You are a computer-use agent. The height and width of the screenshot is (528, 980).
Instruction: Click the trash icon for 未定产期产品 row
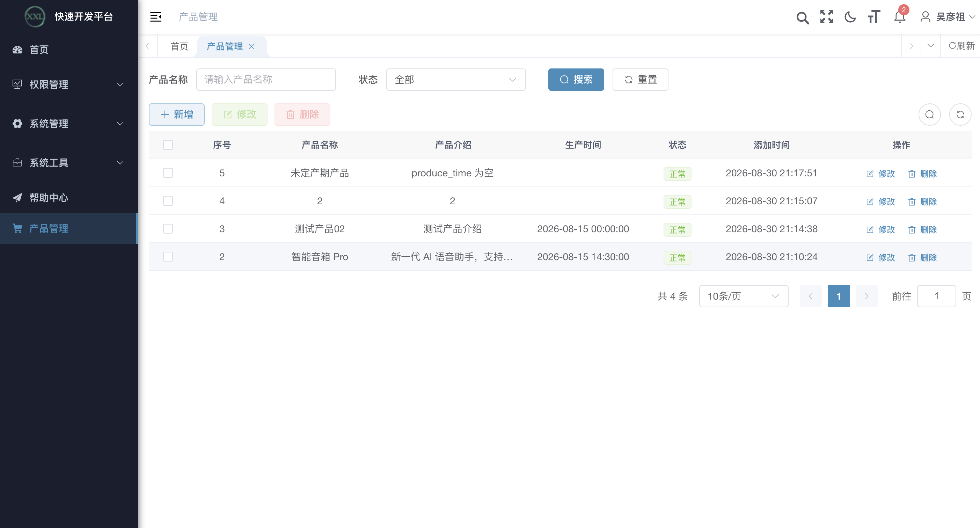(x=912, y=174)
